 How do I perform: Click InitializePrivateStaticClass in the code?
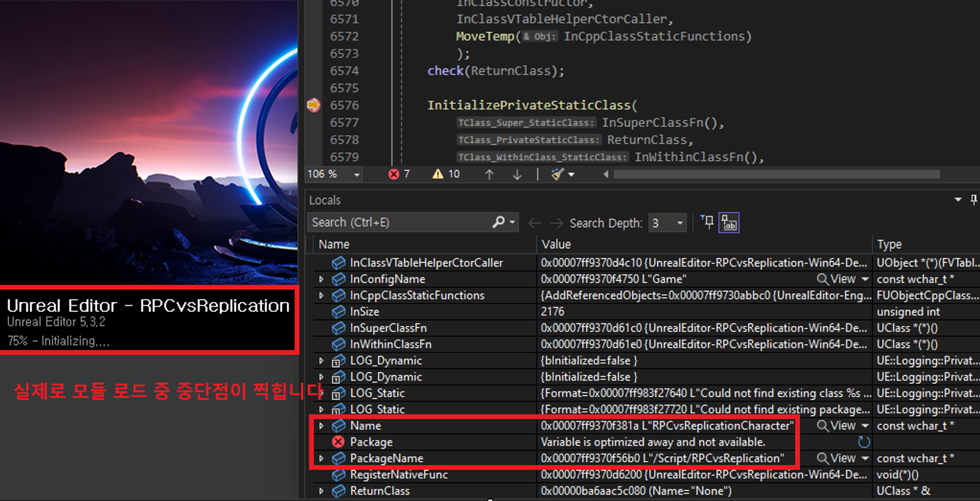[x=529, y=105]
